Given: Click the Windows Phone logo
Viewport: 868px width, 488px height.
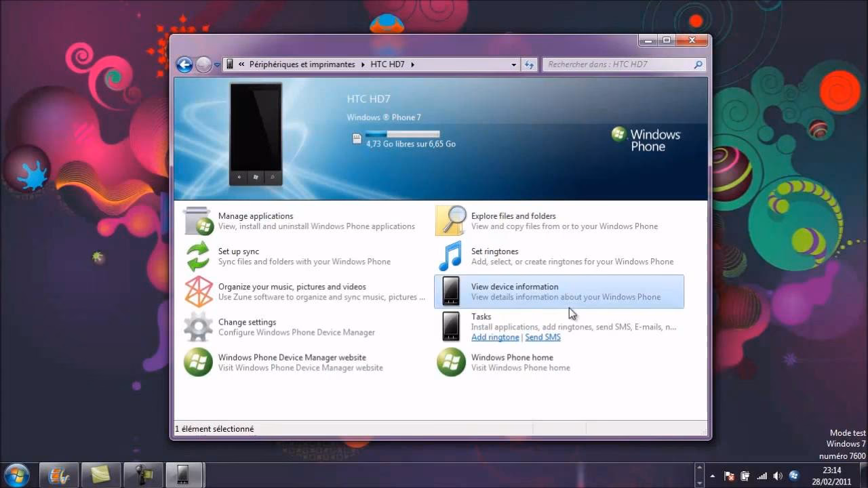Looking at the screenshot, I should pyautogui.click(x=646, y=139).
